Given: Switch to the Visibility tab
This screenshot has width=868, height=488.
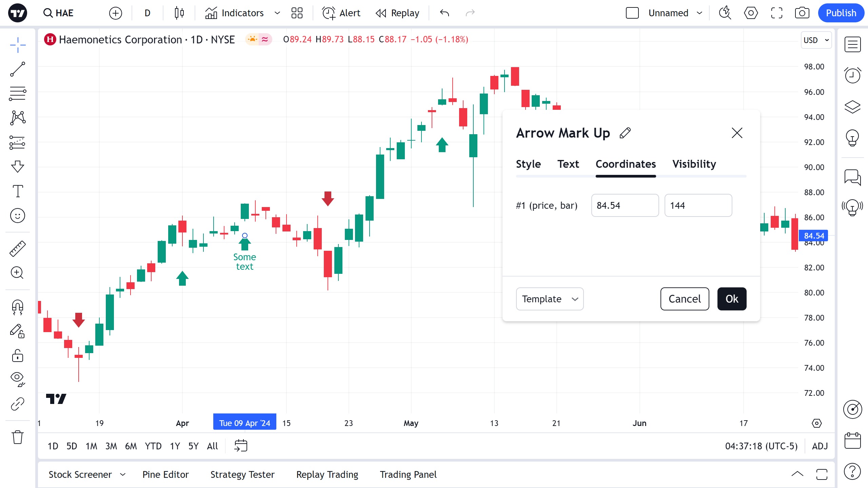Looking at the screenshot, I should 694,164.
